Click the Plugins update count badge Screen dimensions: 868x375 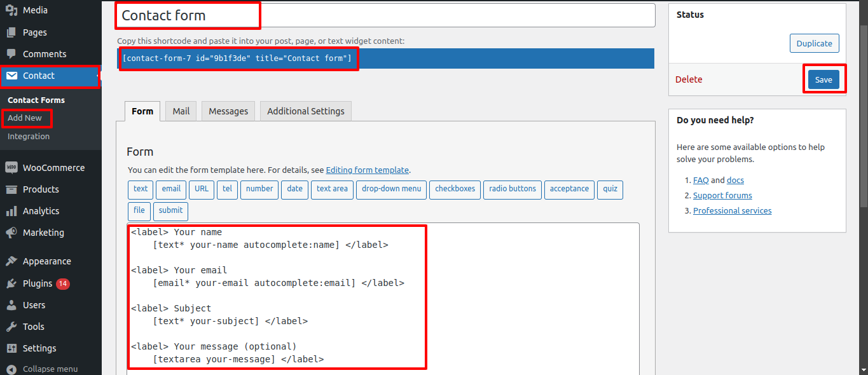tap(63, 283)
